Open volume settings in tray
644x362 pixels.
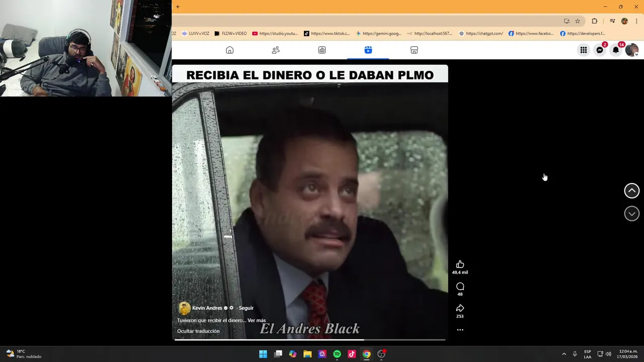click(608, 354)
